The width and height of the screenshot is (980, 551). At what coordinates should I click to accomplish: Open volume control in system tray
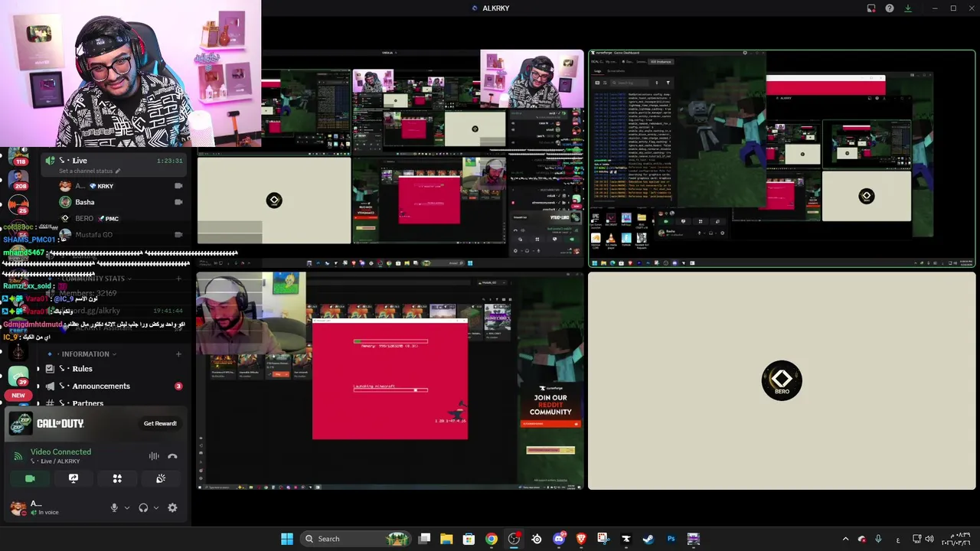(929, 539)
